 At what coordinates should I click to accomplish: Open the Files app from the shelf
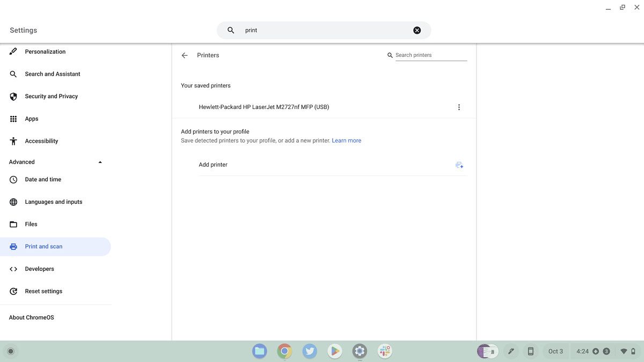click(x=259, y=351)
